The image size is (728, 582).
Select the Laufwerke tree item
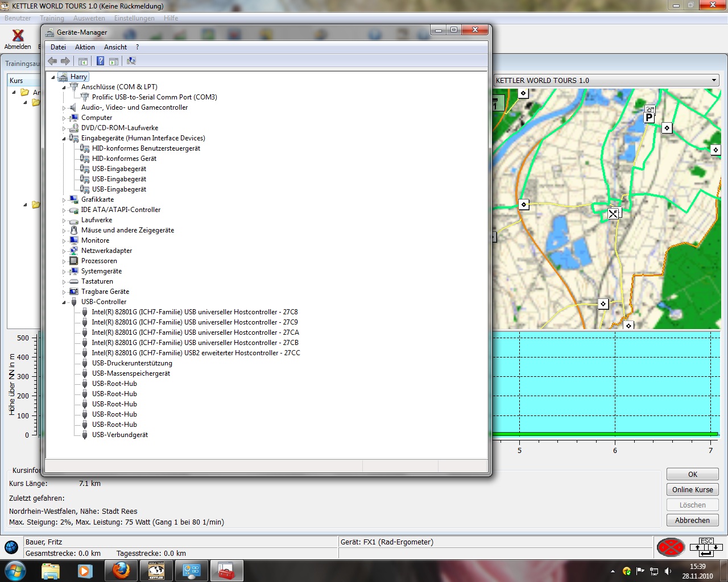pos(97,220)
